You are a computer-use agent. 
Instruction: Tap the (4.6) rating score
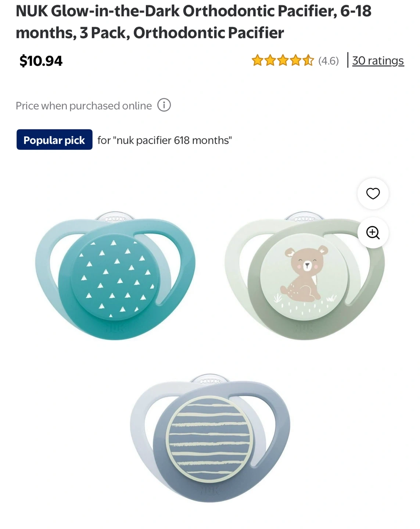329,61
